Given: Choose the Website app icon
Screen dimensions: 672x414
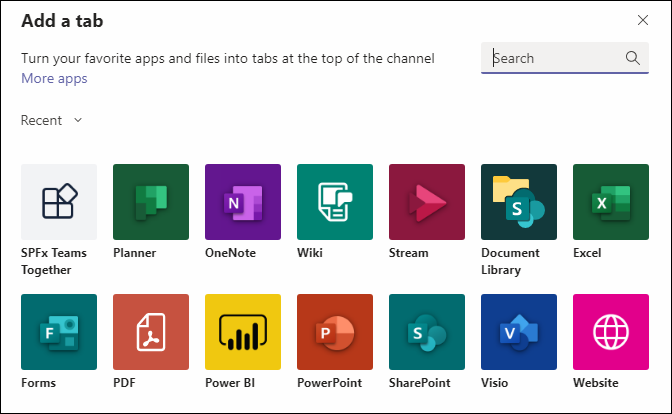Looking at the screenshot, I should 611,332.
